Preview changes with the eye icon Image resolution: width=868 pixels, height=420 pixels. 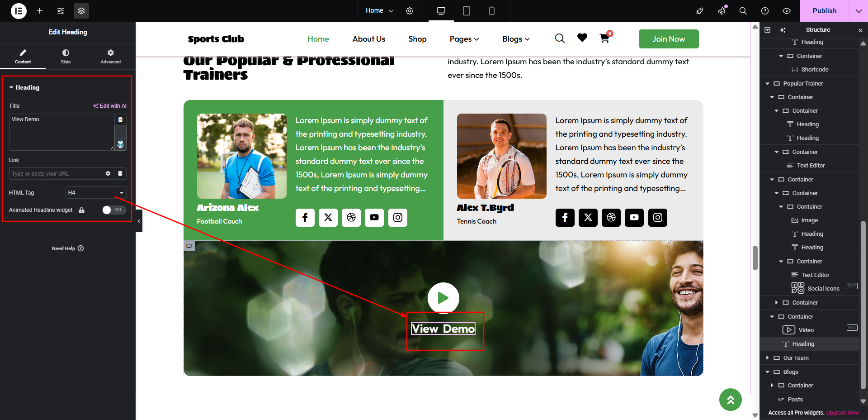click(x=787, y=11)
